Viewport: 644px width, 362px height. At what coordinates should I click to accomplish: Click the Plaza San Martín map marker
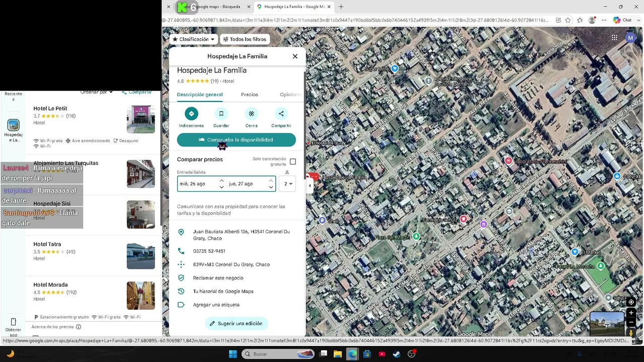[x=416, y=236]
